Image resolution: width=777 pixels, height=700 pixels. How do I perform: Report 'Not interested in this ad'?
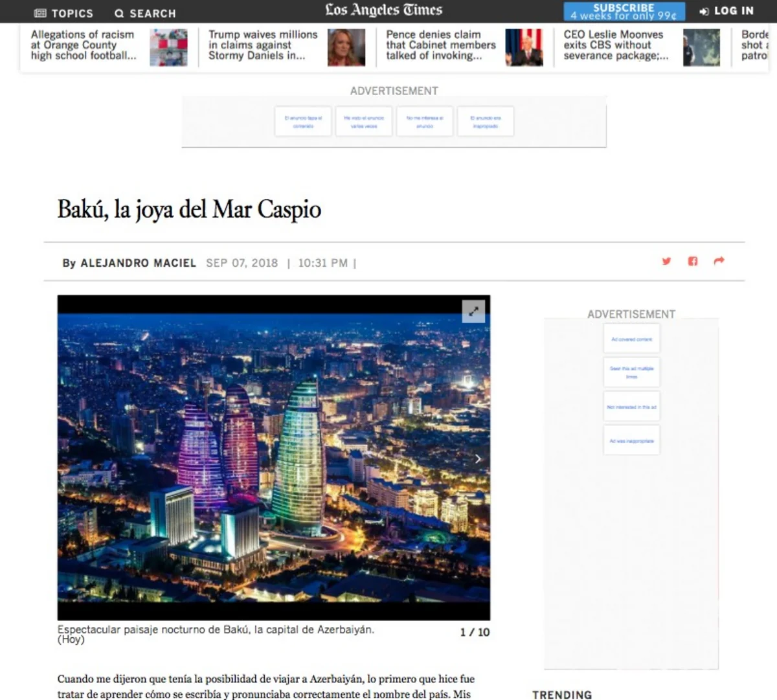click(x=631, y=406)
